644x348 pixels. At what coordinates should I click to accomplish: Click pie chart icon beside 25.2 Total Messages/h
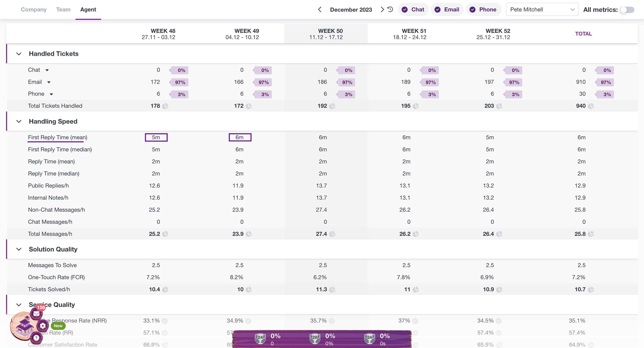(165, 234)
